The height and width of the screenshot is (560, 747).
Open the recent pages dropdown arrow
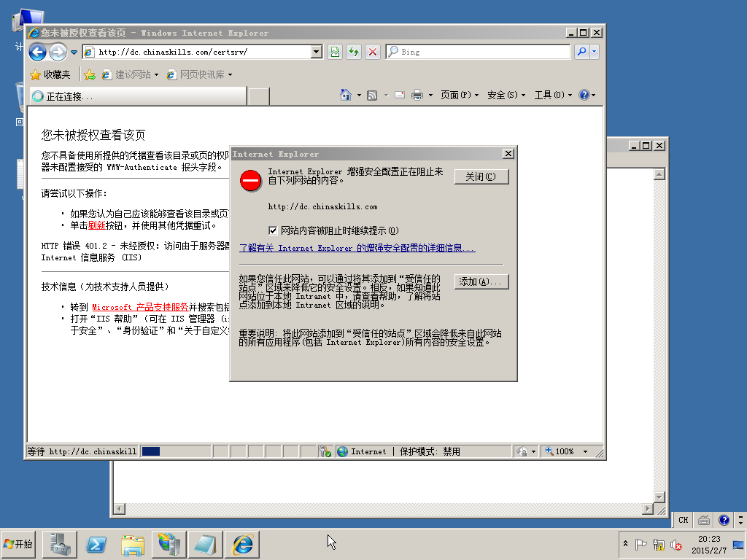74,52
